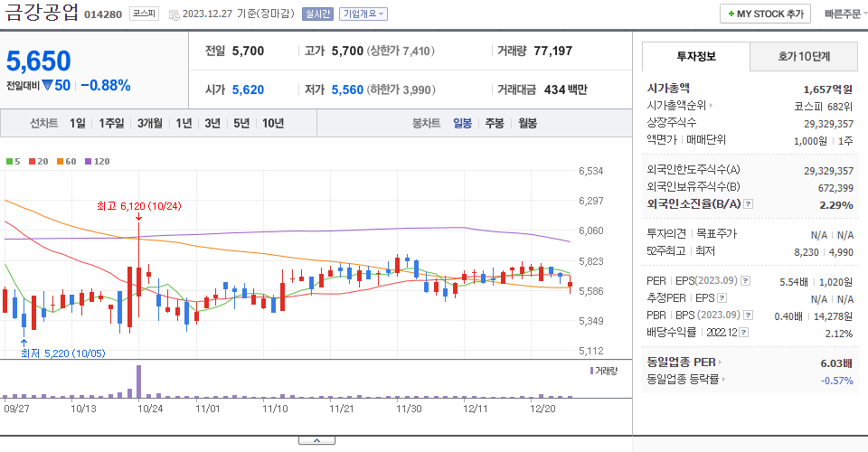Click the 금강공업 stock name heading
Image resolution: width=868 pixels, height=452 pixels.
pos(42,12)
